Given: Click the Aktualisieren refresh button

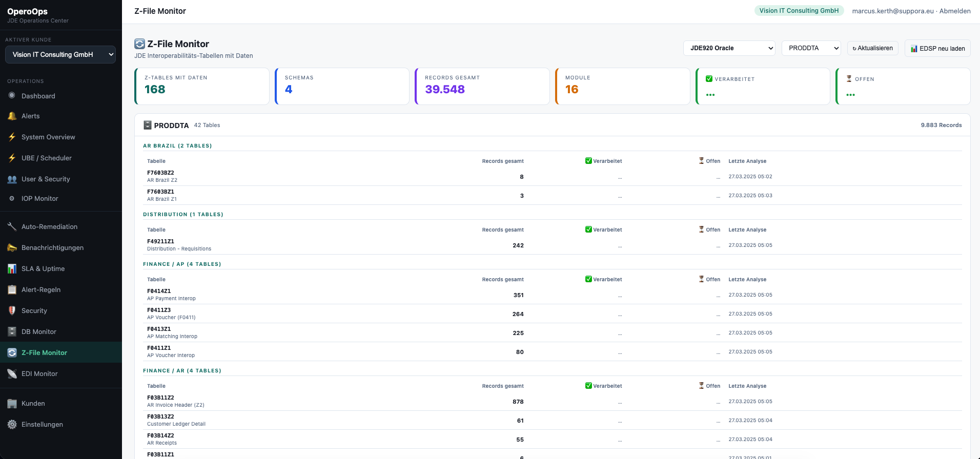Looking at the screenshot, I should point(873,48).
